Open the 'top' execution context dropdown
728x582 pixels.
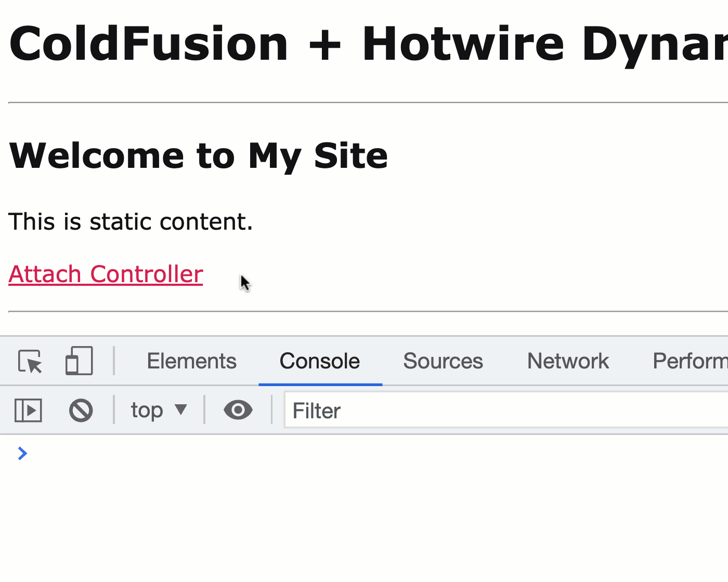[159, 410]
